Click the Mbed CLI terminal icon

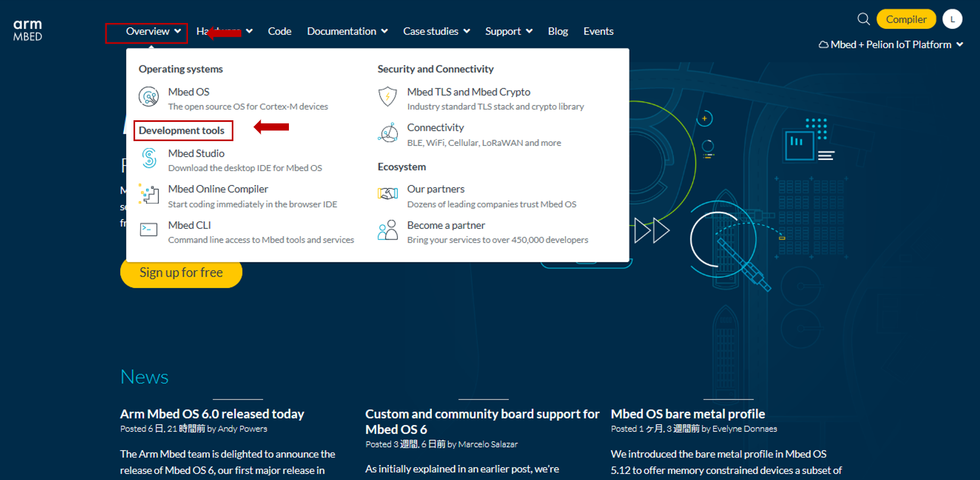tap(148, 230)
